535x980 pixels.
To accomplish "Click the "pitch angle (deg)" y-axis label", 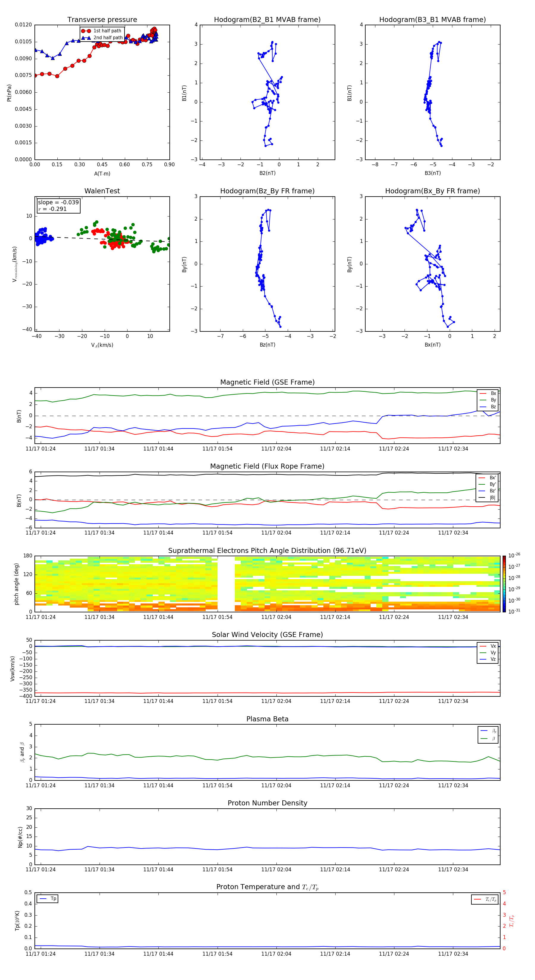I will pos(16,584).
